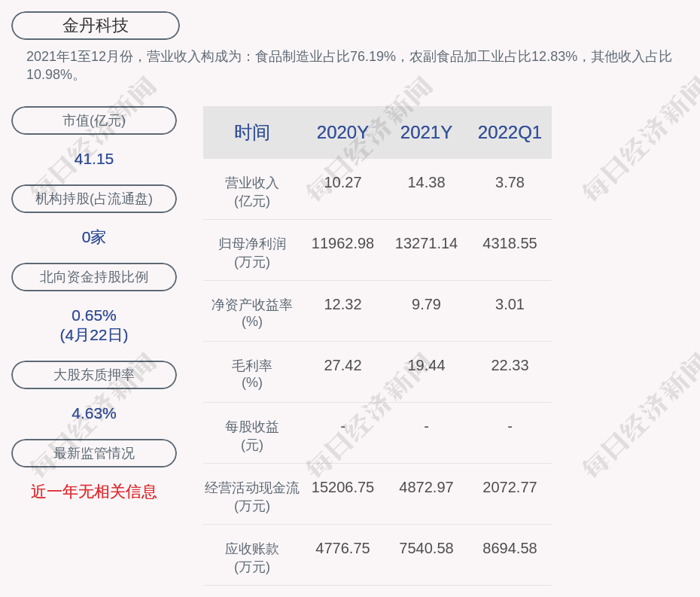This screenshot has width=700, height=597.
Task: Select the 毛利率(%) row label
Action: click(252, 374)
